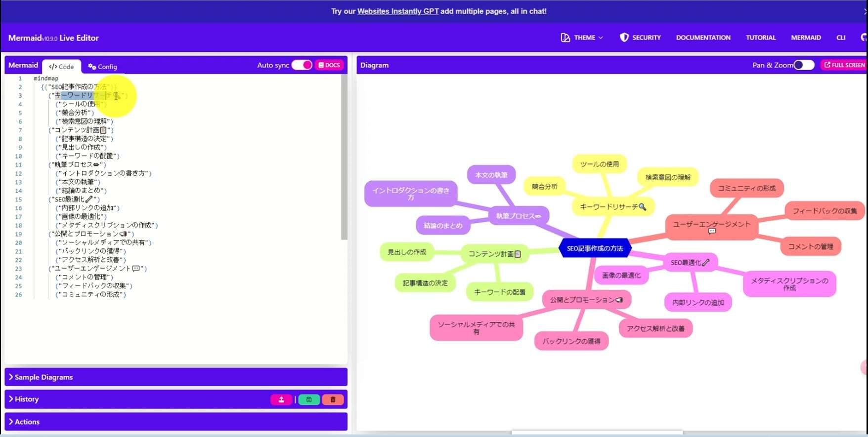Click the アクセス解析と改善 diagram node

point(655,328)
